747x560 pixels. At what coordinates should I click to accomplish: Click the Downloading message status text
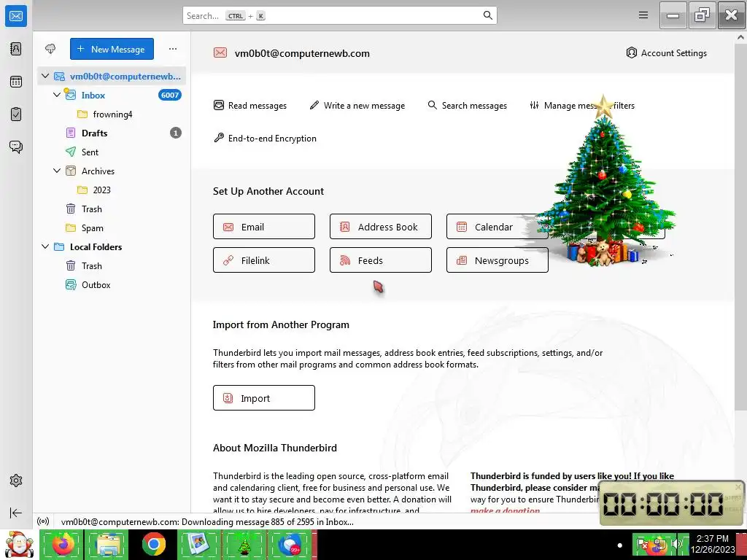click(207, 521)
